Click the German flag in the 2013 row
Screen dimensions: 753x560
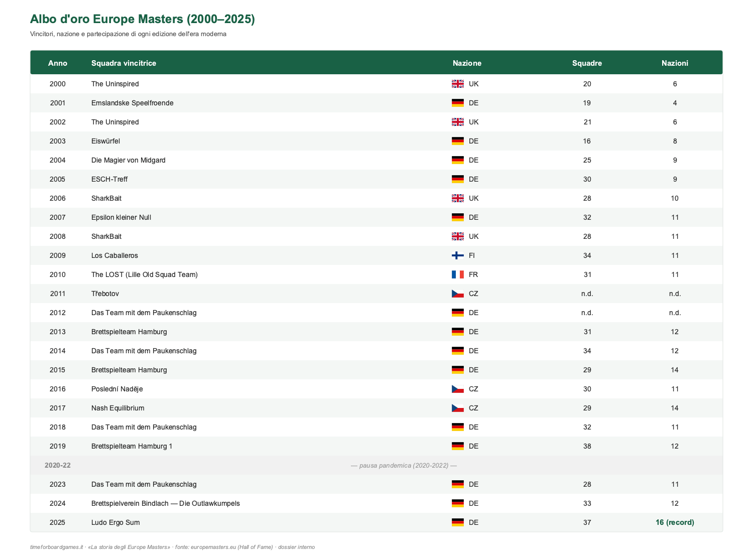[x=457, y=332]
